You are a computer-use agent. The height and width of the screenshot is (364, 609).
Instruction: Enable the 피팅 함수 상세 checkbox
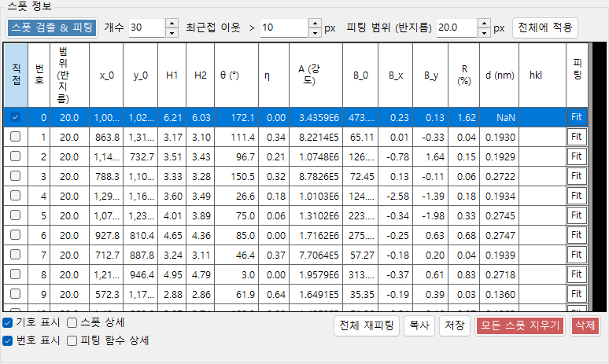pos(72,340)
